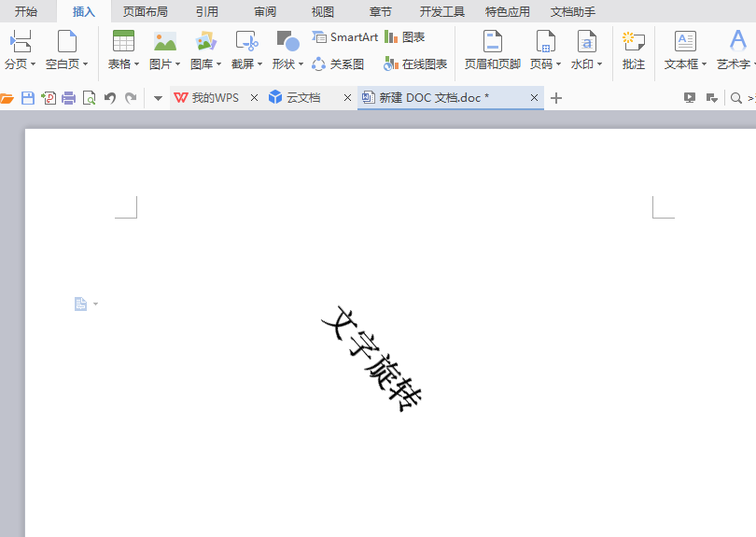
Task: Click the 截屏 screenshot icon
Action: (246, 41)
